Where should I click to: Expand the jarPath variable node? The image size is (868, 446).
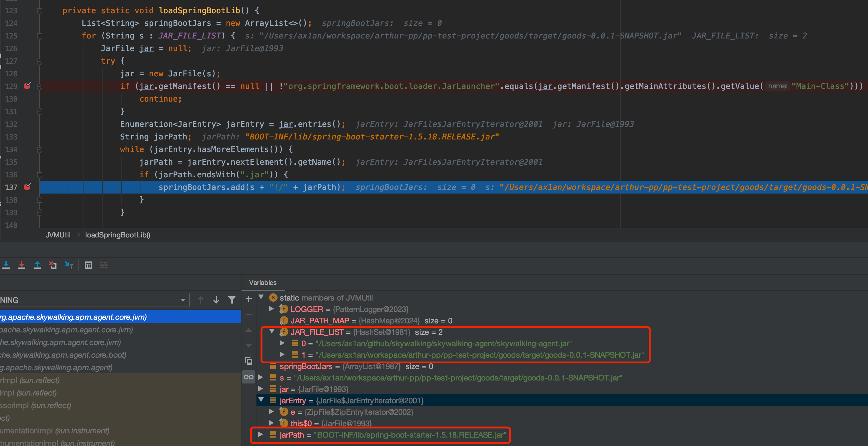coord(260,435)
